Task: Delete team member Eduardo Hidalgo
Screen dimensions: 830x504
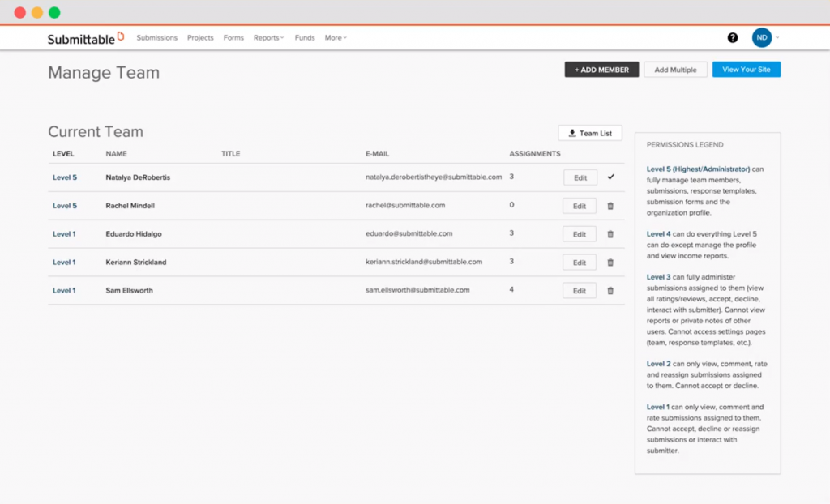Action: (x=610, y=233)
